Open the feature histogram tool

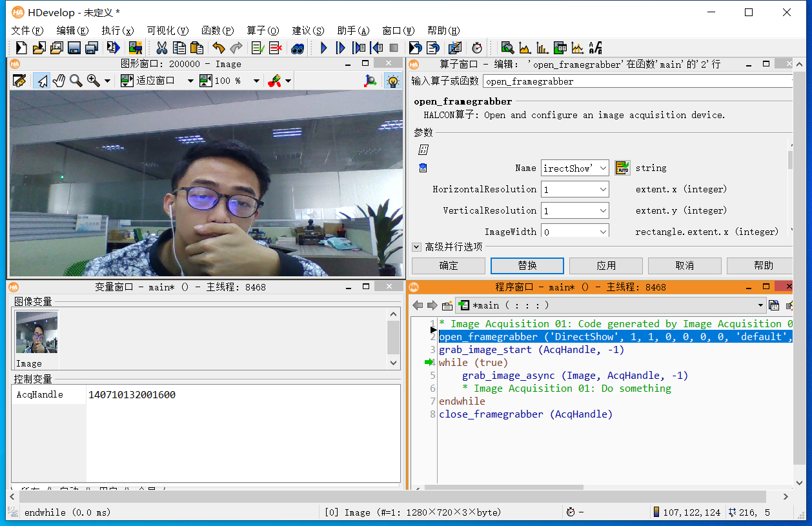click(x=542, y=47)
